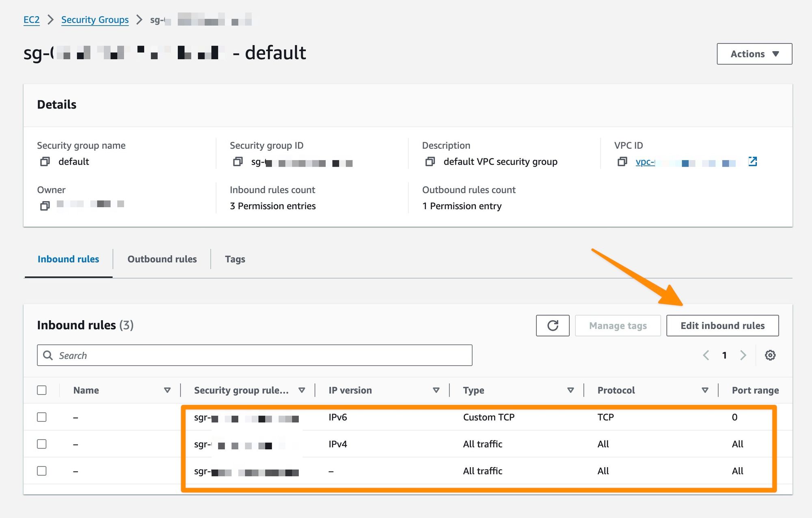Switch to the Outbound rules tab
The width and height of the screenshot is (812, 518).
point(162,259)
